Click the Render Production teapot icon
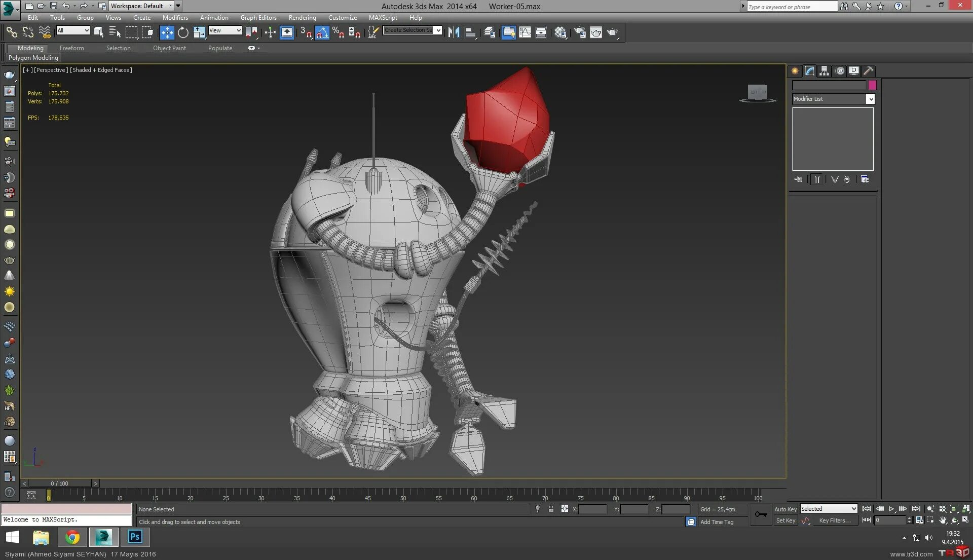Screen dimensions: 973x560 [612, 32]
